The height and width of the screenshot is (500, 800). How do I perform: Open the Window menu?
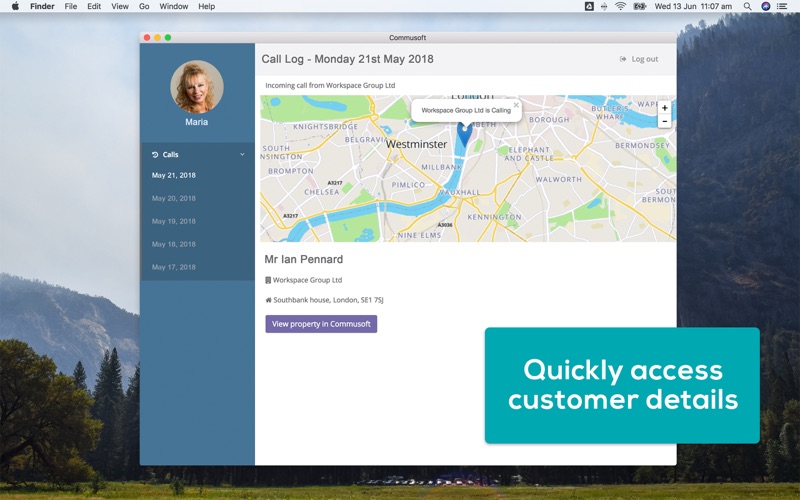[173, 6]
